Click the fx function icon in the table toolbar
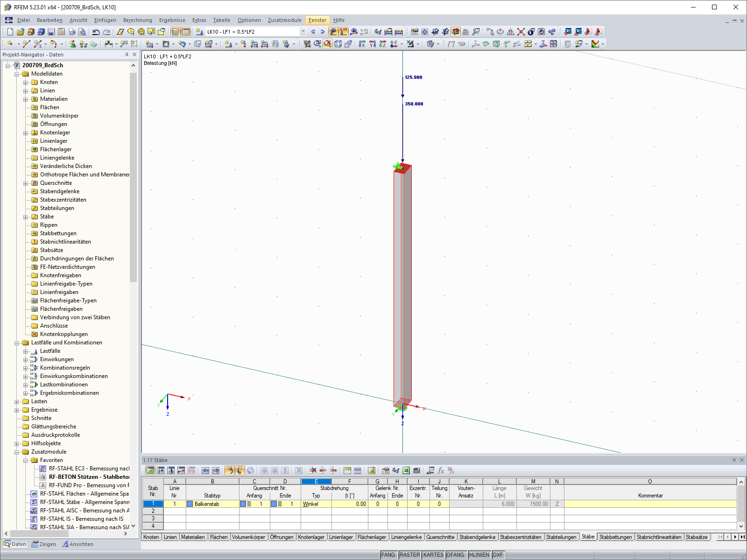The height and width of the screenshot is (560, 747). [440, 470]
